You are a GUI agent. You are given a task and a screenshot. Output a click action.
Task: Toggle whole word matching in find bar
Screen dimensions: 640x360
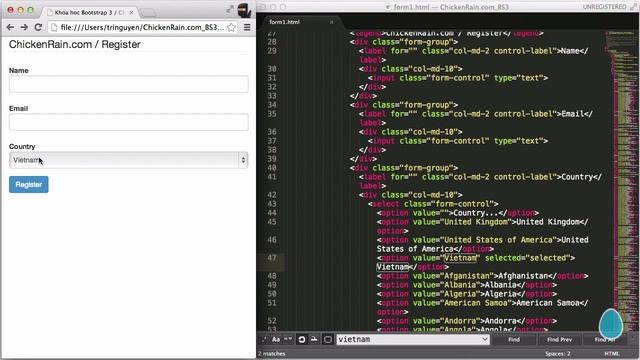coord(288,339)
